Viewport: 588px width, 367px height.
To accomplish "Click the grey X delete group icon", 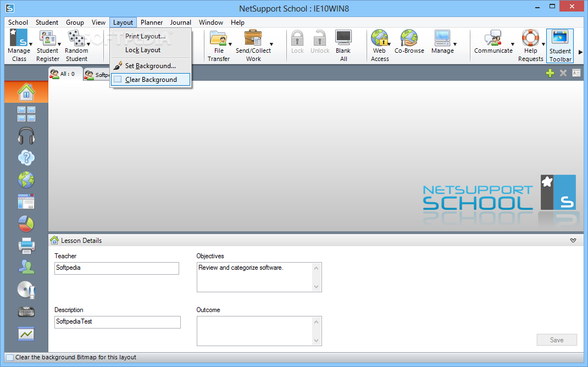I will [x=563, y=73].
